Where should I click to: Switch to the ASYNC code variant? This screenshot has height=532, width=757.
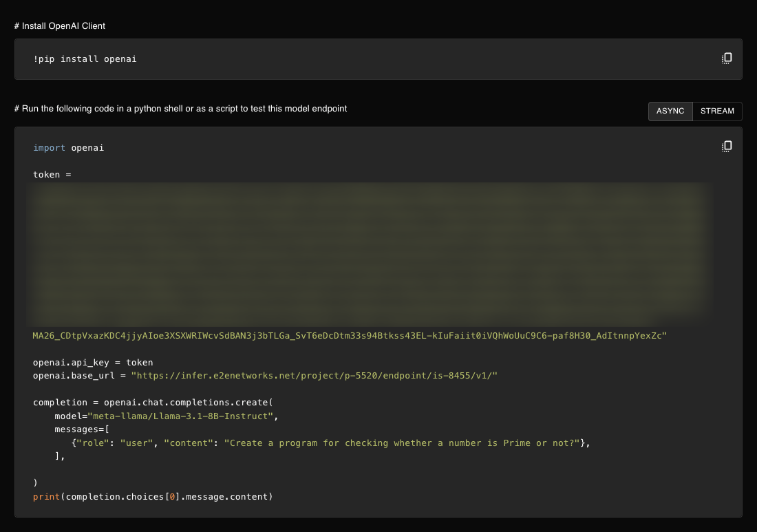670,111
